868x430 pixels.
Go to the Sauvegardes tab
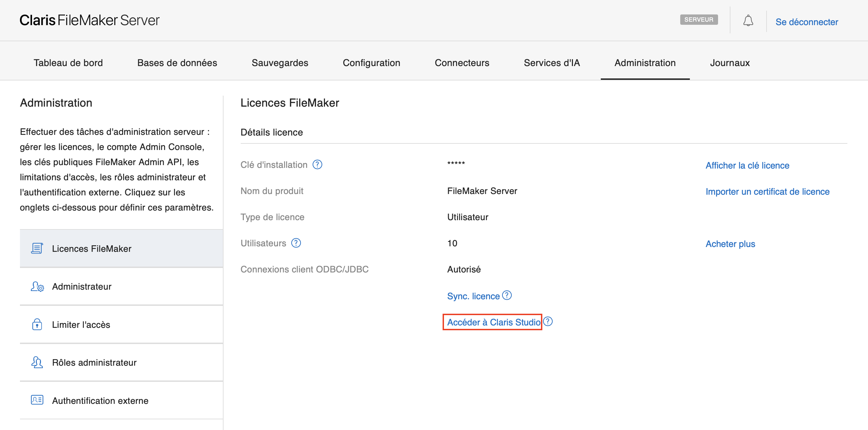280,63
